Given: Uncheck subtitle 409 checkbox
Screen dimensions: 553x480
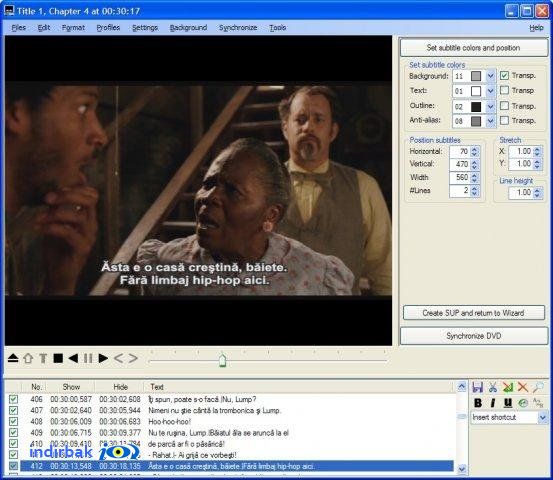Looking at the screenshot, I should tap(13, 432).
